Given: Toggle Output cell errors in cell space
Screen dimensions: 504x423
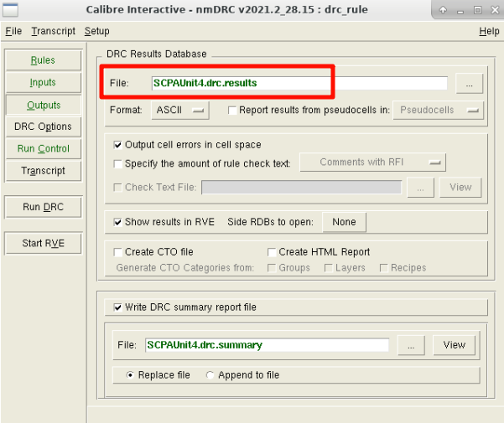Looking at the screenshot, I should click(117, 145).
